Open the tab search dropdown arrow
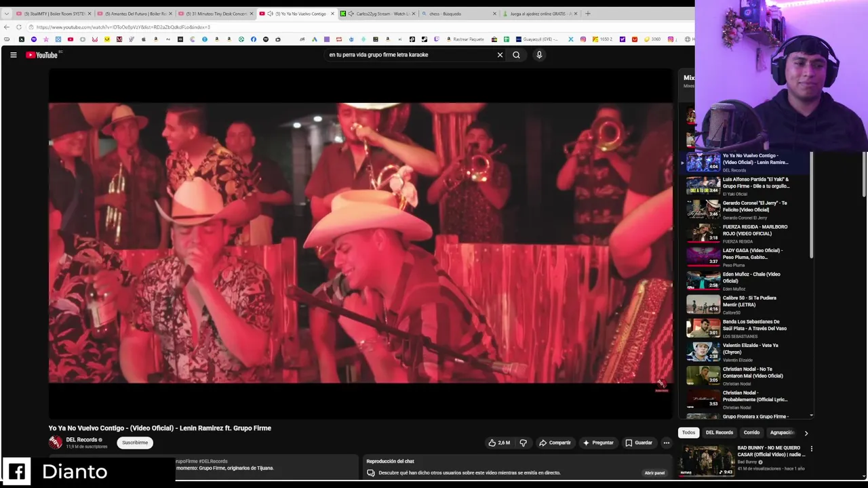The height and width of the screenshot is (488, 868). [6, 14]
